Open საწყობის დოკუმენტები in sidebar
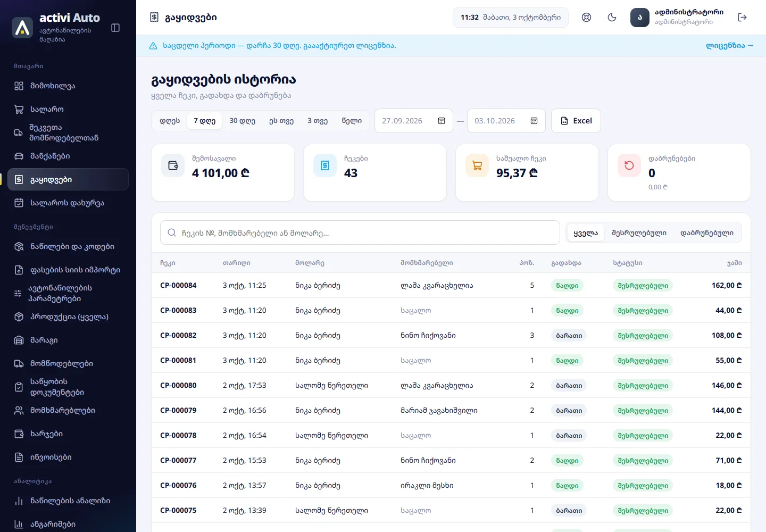Viewport: 766px width, 532px height. tap(68, 387)
